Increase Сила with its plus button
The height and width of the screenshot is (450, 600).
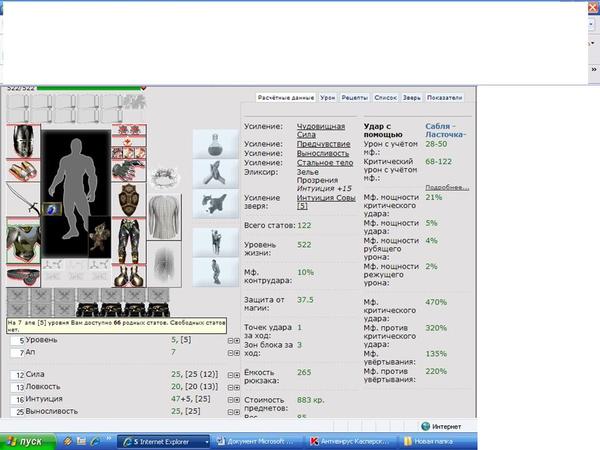(x=237, y=375)
